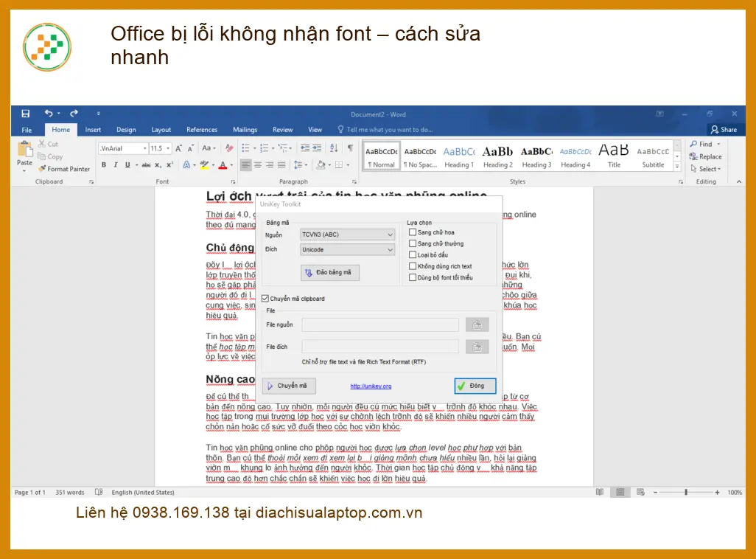Screen dimensions: 756x559
Task: Open the Nguồn TCVN3 (ABC) dropdown
Action: pos(347,235)
